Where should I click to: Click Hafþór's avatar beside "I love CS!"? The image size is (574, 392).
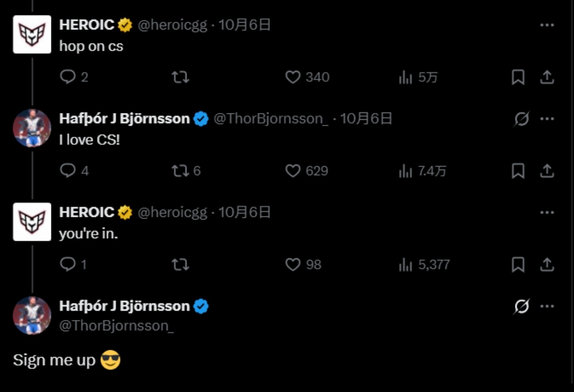tap(32, 128)
